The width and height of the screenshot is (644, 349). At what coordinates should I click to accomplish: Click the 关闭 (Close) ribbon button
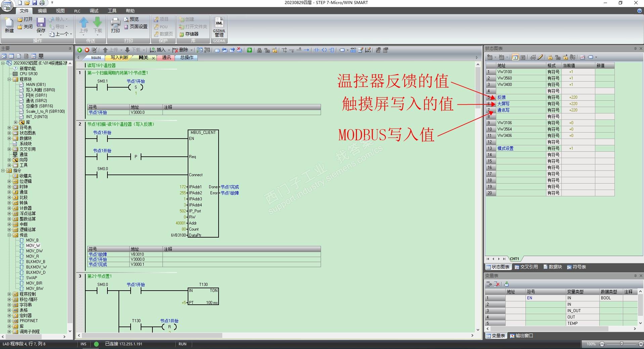coord(25,27)
